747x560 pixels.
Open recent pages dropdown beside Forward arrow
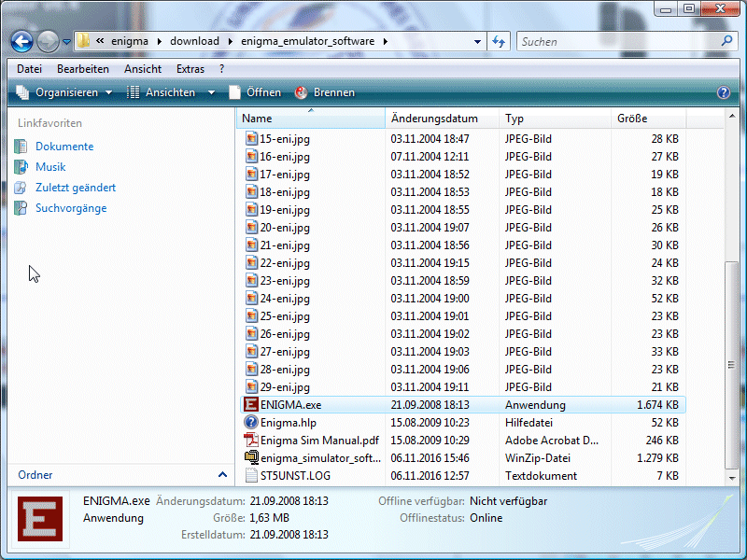coord(66,42)
